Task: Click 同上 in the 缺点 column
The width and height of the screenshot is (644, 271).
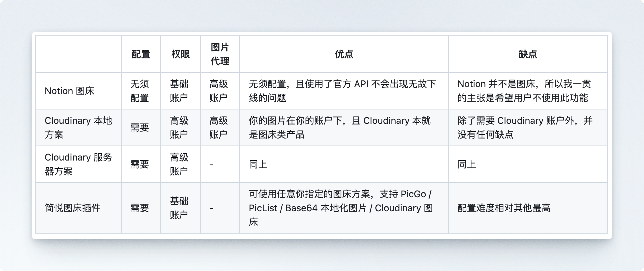Action: pos(467,164)
